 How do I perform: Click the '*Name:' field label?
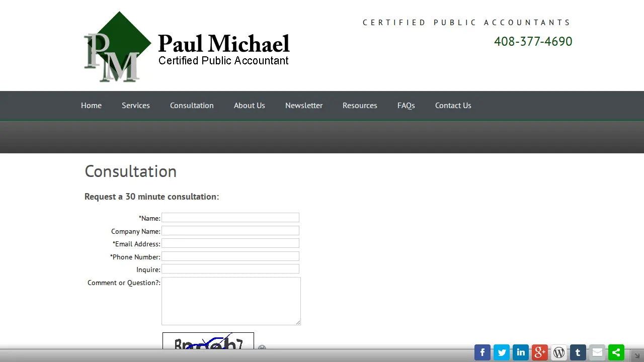(x=149, y=218)
